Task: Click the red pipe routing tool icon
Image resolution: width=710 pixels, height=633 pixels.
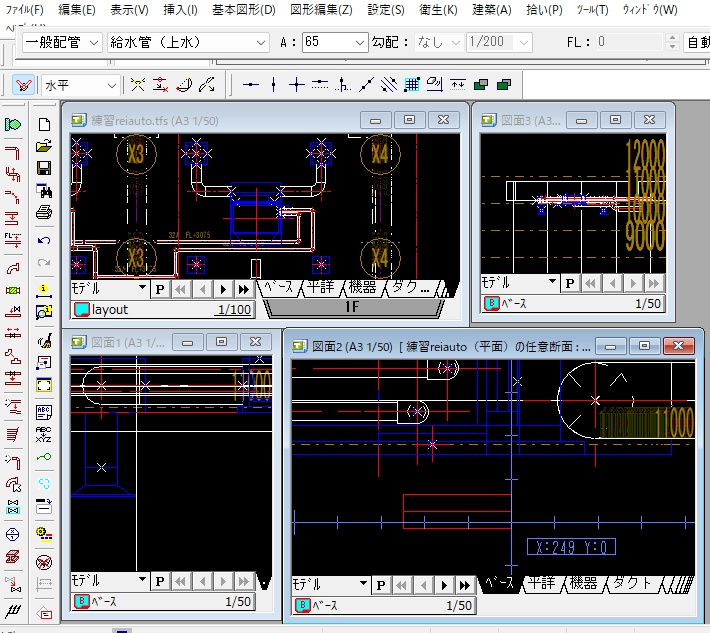Action: [x=13, y=153]
